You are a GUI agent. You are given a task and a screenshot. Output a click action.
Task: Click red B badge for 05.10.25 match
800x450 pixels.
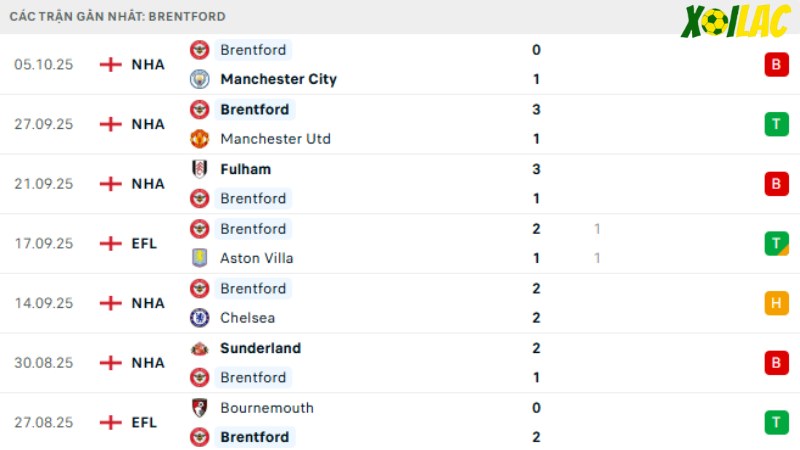[777, 65]
